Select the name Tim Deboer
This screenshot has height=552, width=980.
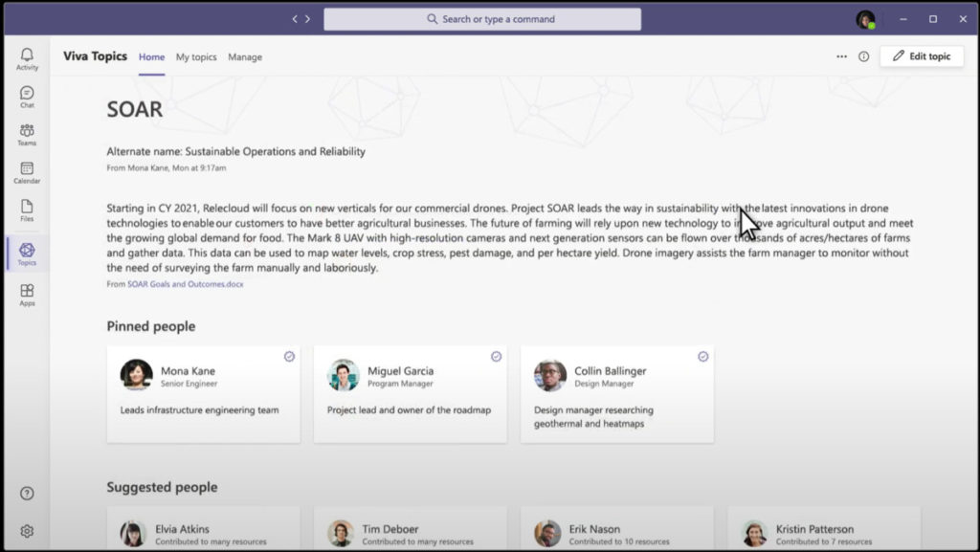[x=390, y=529]
